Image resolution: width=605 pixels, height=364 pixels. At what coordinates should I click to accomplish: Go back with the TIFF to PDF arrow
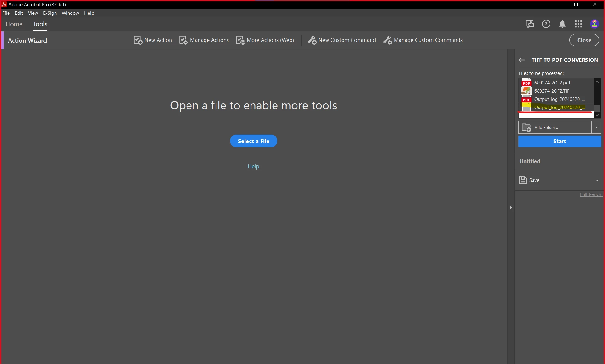click(522, 60)
